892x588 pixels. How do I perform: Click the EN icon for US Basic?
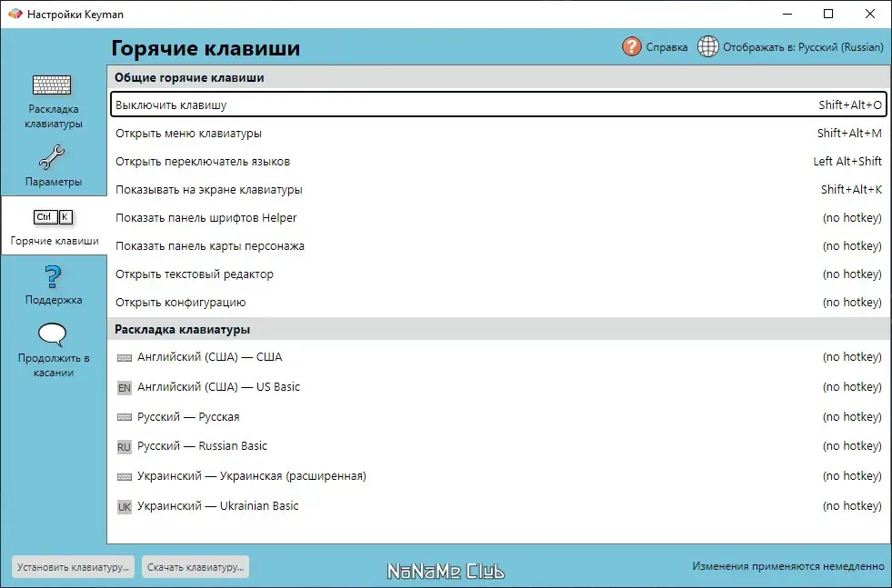pos(124,388)
